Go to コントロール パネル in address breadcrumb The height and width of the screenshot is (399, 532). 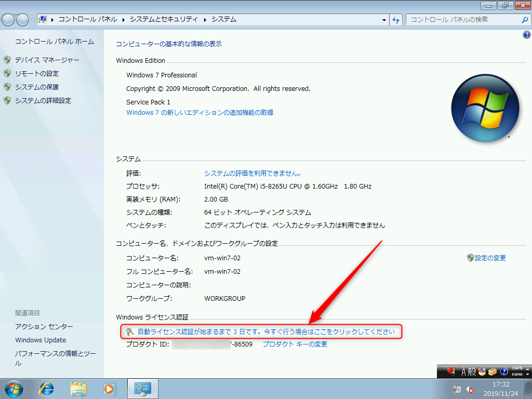pyautogui.click(x=88, y=19)
